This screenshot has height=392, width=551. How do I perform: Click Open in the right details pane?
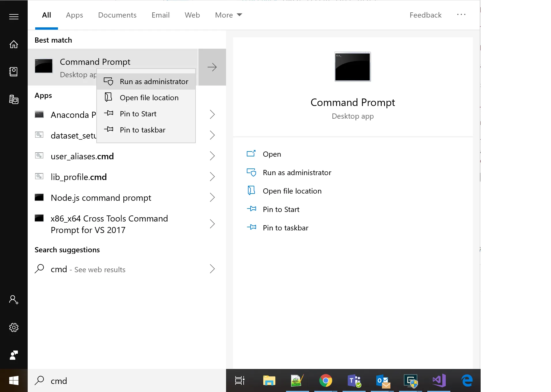[272, 154]
